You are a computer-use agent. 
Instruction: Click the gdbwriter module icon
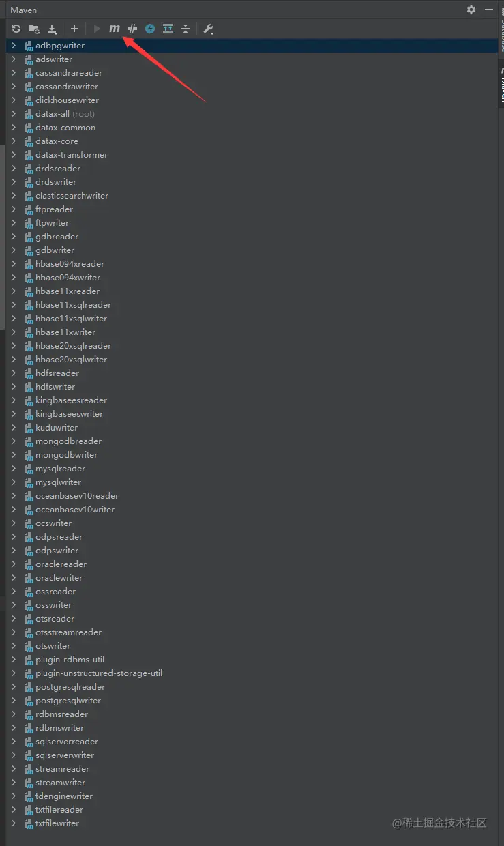click(x=29, y=250)
